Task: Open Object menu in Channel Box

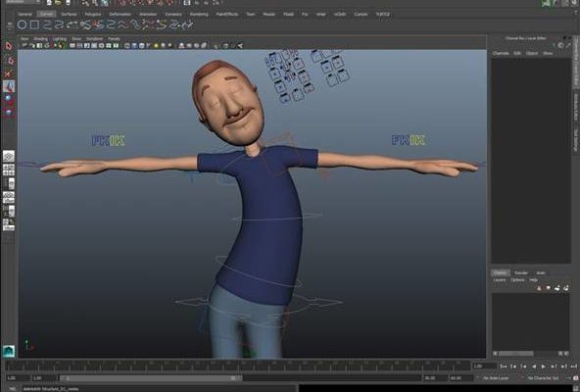Action: click(x=532, y=53)
